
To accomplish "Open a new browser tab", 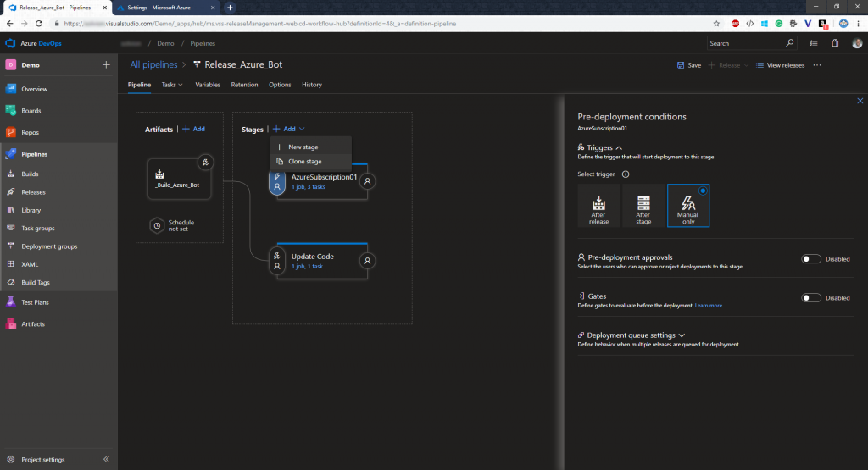I will pos(230,8).
